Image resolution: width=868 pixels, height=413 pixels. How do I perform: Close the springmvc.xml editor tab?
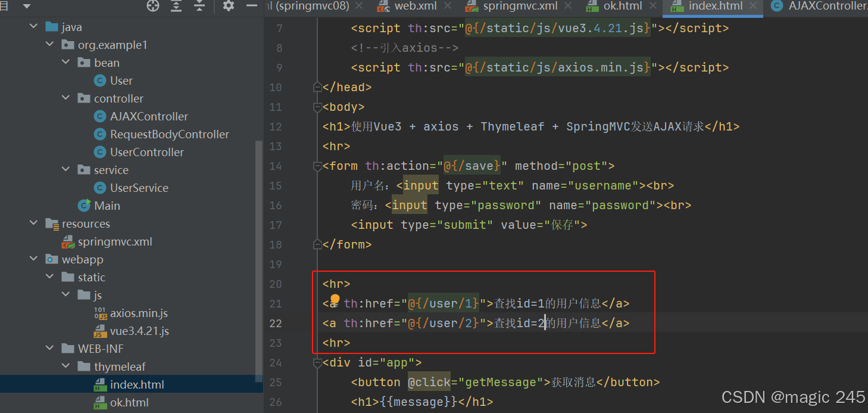tap(569, 6)
